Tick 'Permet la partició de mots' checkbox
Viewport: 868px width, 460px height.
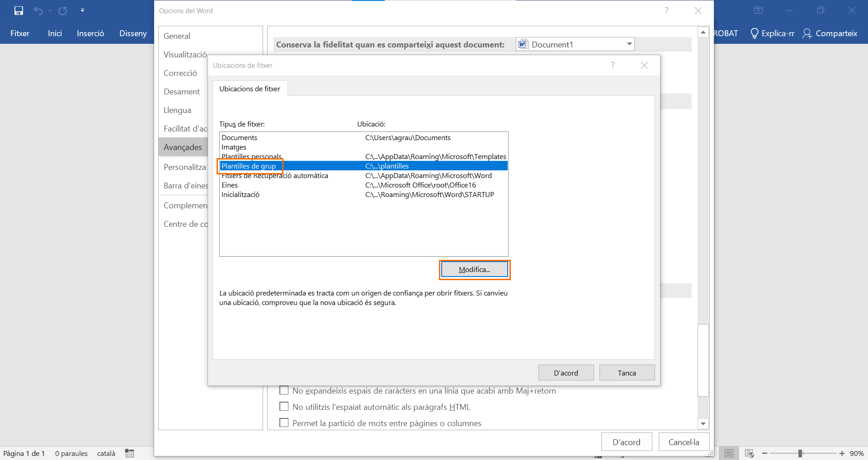284,423
